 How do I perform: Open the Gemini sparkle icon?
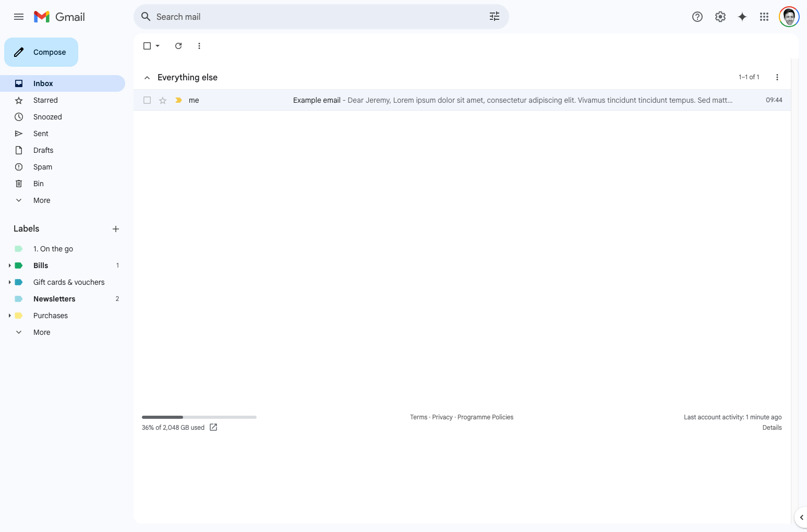(742, 17)
